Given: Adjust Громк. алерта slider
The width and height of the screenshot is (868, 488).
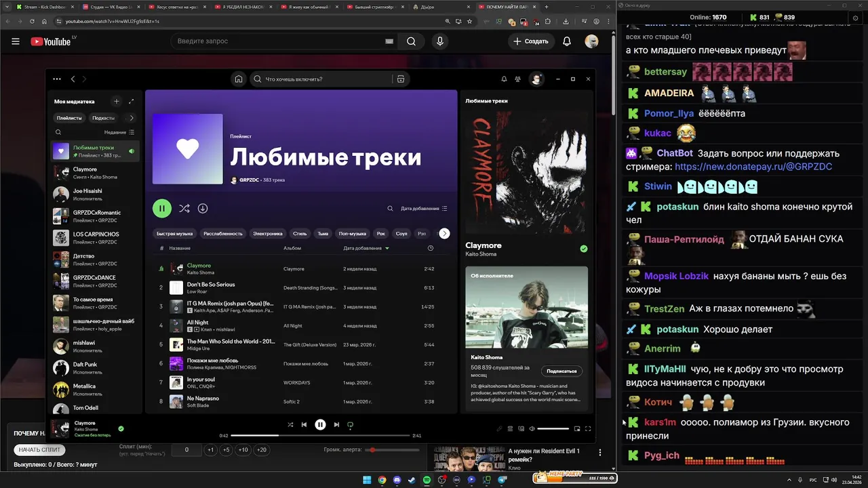Looking at the screenshot, I should point(392,449).
